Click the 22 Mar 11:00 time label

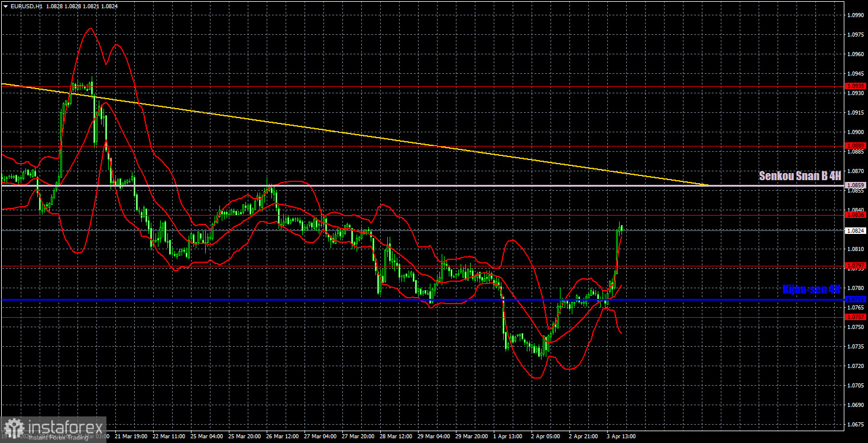click(169, 437)
